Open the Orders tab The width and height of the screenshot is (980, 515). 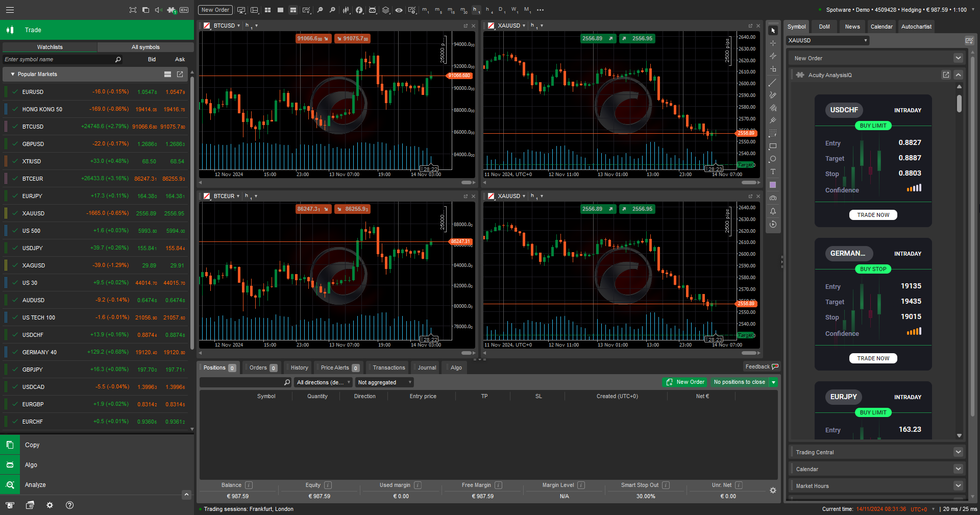tap(263, 367)
